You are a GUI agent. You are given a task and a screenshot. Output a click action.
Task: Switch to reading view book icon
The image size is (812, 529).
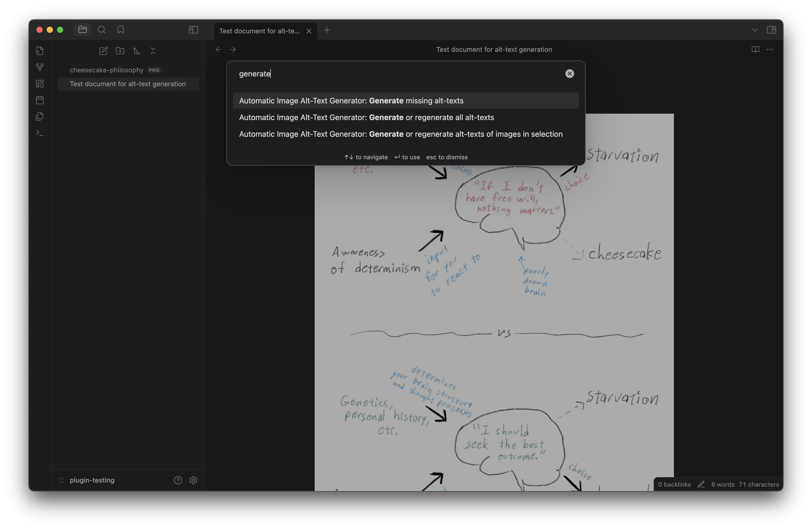[755, 50]
